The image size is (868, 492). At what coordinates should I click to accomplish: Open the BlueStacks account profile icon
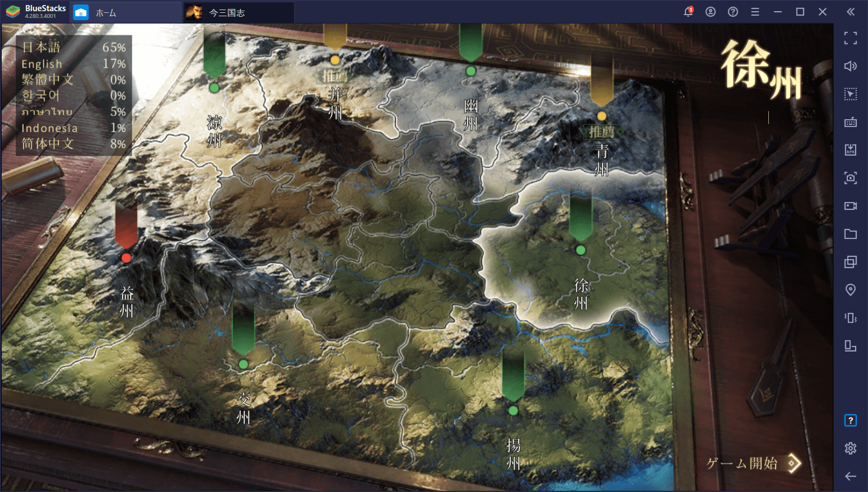pyautogui.click(x=711, y=12)
